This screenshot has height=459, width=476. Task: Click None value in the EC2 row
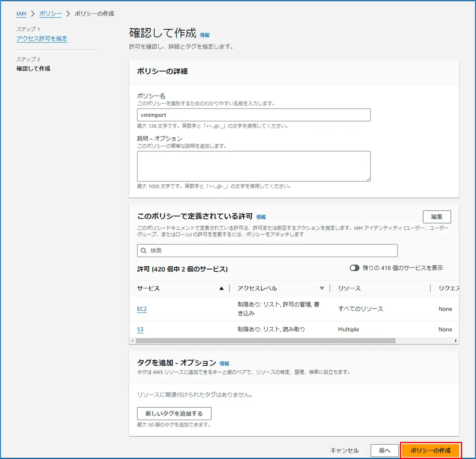click(445, 309)
